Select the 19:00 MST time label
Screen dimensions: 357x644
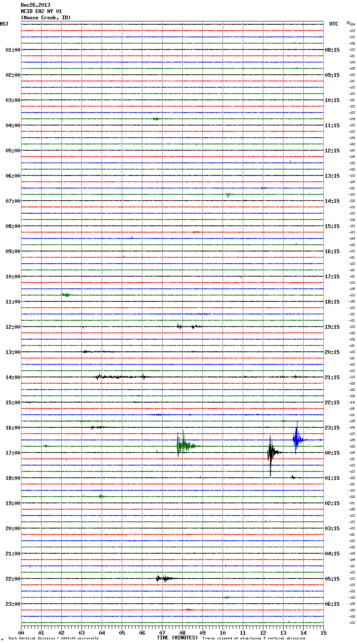coord(13,503)
